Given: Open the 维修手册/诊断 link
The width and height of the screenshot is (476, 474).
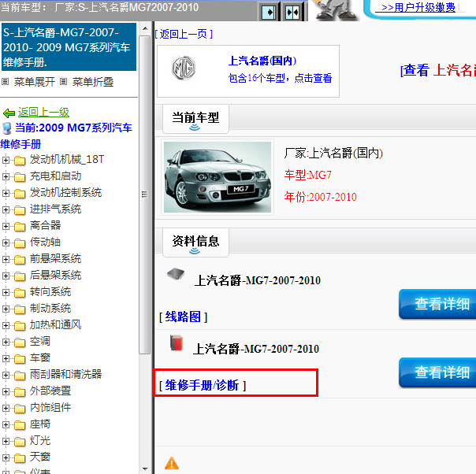Looking at the screenshot, I should point(203,386).
